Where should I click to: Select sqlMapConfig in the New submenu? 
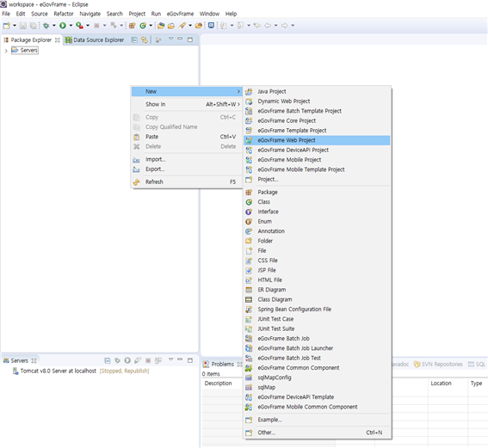tap(317, 377)
